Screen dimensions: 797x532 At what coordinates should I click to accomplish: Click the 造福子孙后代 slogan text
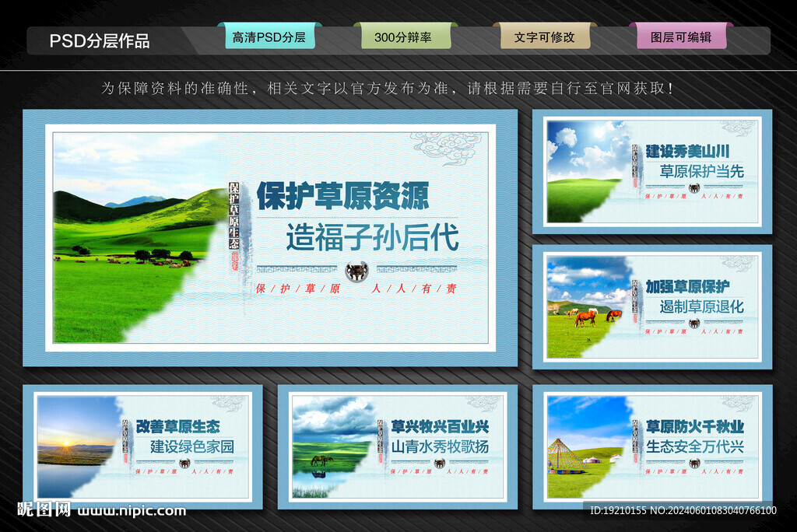(373, 237)
